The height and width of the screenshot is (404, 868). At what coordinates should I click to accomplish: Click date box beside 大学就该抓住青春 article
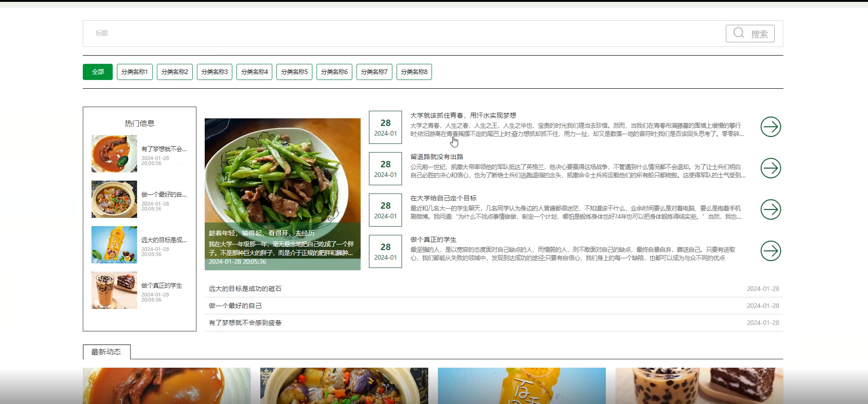coord(385,127)
